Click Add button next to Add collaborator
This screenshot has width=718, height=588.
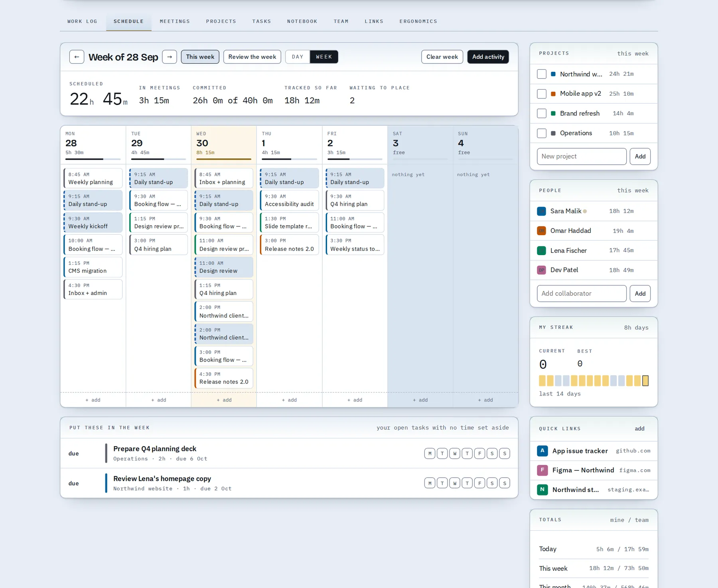[x=640, y=294]
